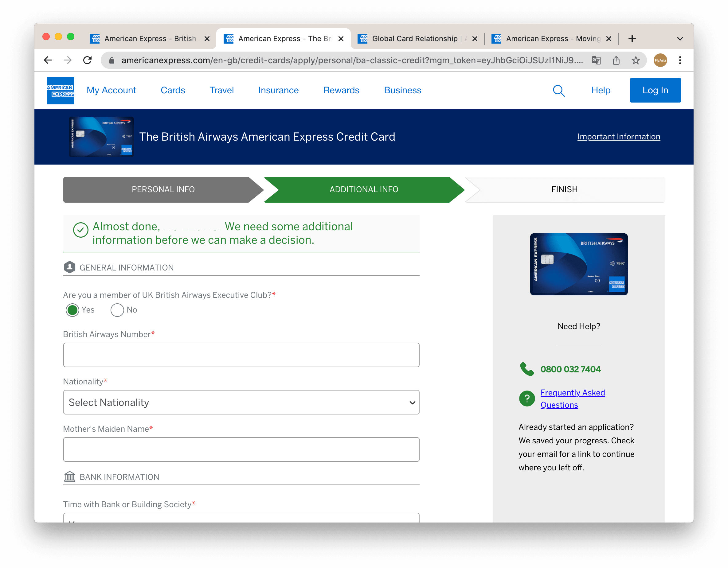
Task: Open the Travel menu
Action: pyautogui.click(x=222, y=90)
